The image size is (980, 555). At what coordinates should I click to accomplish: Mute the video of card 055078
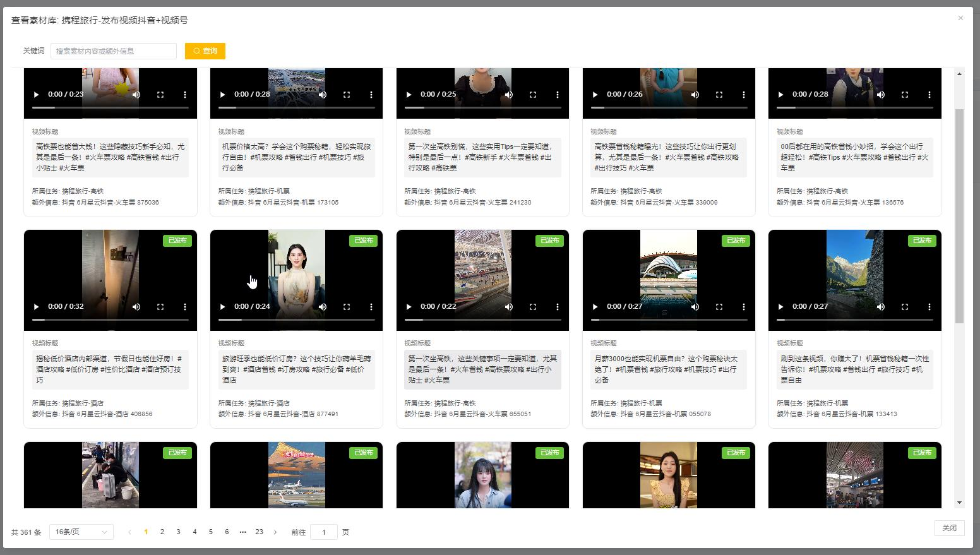[x=695, y=307]
